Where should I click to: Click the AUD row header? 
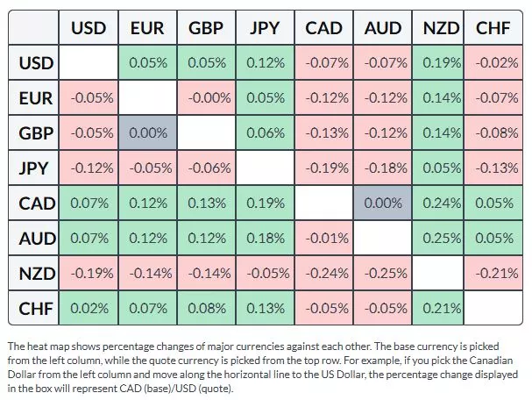pos(36,238)
